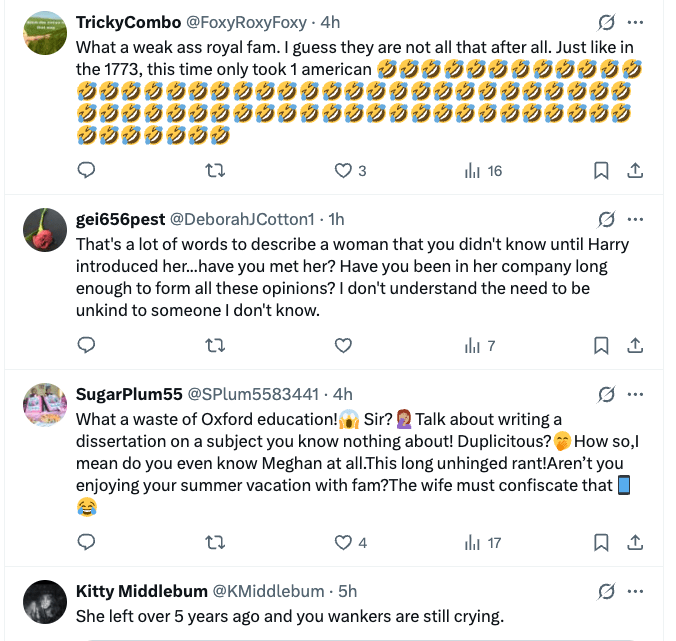Bookmark TrickyCombo's tweet
676x641 pixels.
[x=601, y=171]
